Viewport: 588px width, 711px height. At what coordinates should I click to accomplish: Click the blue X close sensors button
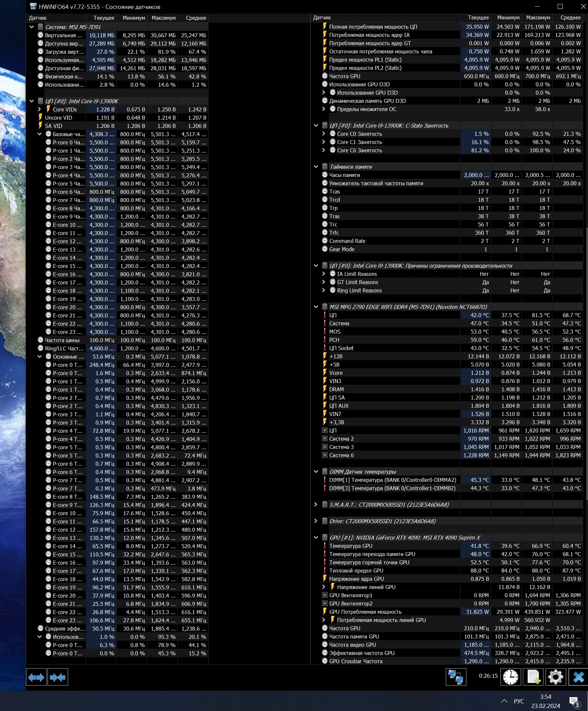click(578, 677)
